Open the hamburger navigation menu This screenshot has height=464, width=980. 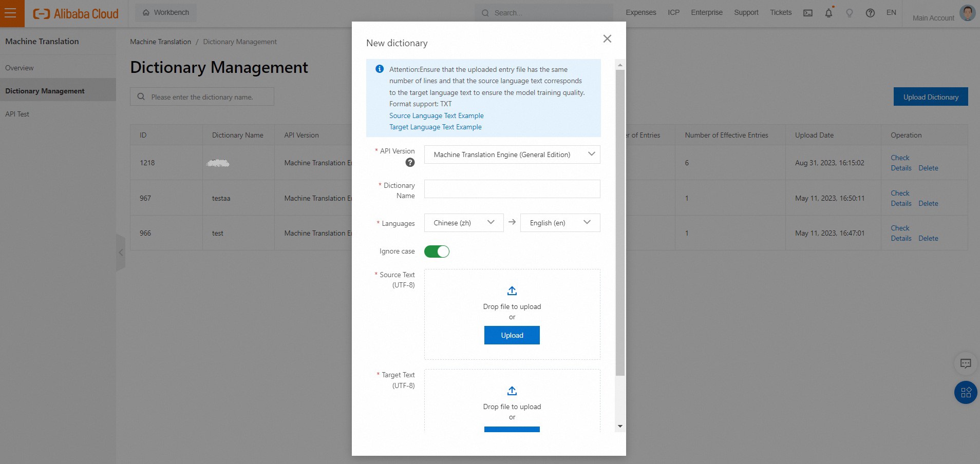pyautogui.click(x=11, y=13)
